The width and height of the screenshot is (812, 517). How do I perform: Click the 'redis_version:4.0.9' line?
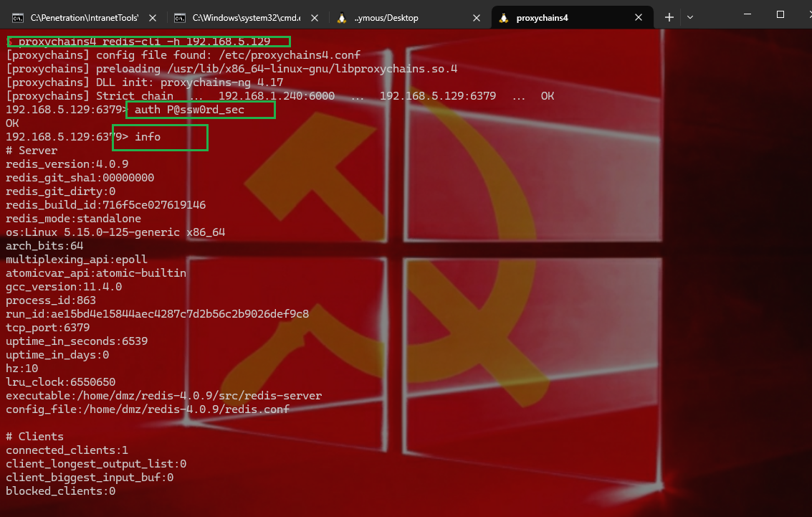click(x=67, y=164)
